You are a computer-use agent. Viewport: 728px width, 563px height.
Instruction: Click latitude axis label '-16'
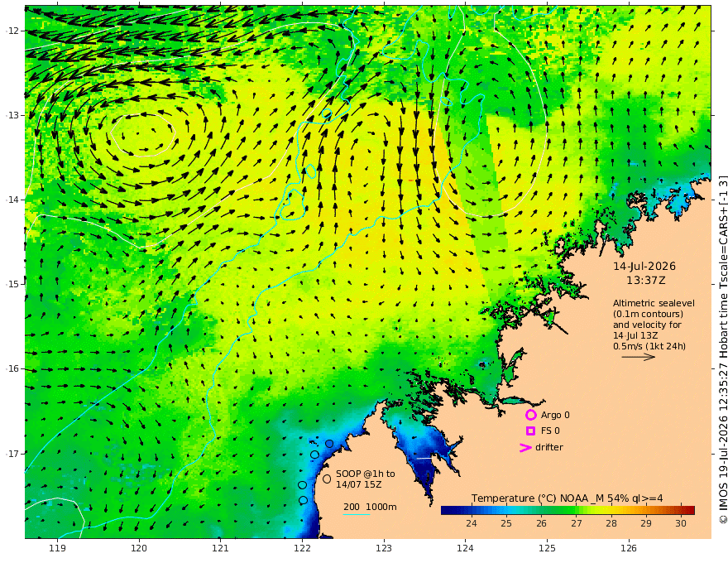[12, 368]
